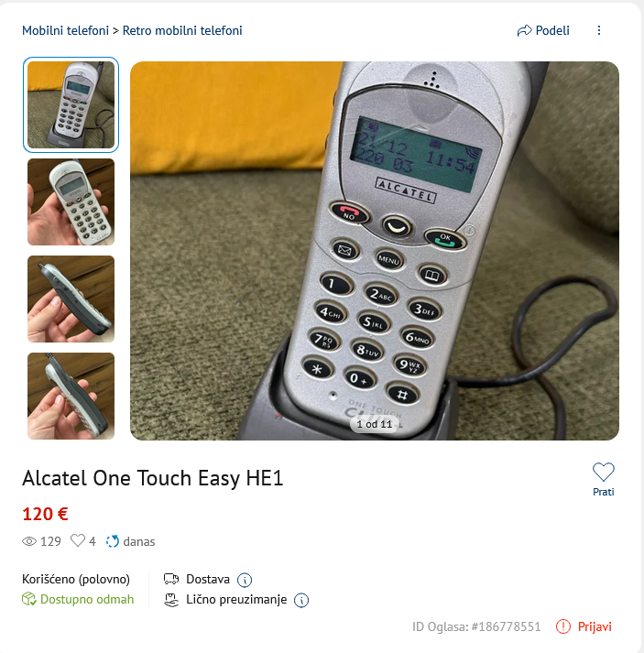Click the green box Dostupno odmah icon

[x=29, y=599]
